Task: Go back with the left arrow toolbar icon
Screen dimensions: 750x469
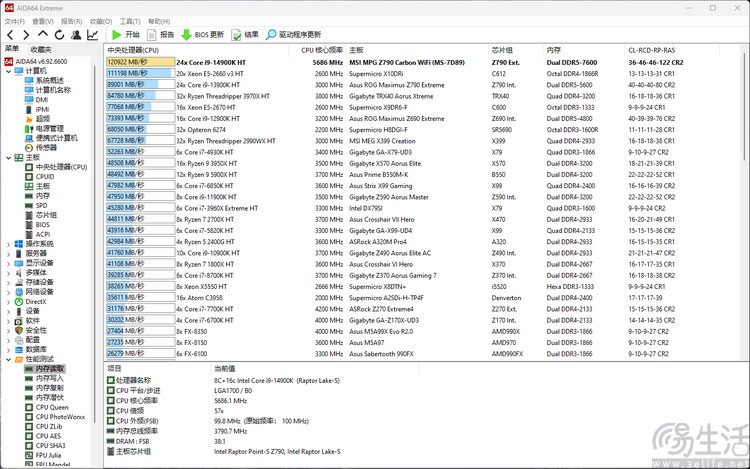Action: 11,34
